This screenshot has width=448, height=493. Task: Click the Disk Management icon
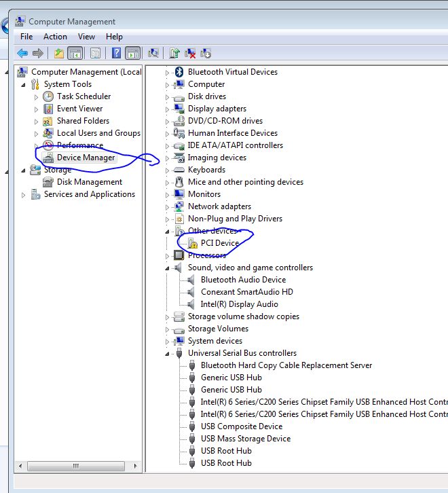coord(48,182)
